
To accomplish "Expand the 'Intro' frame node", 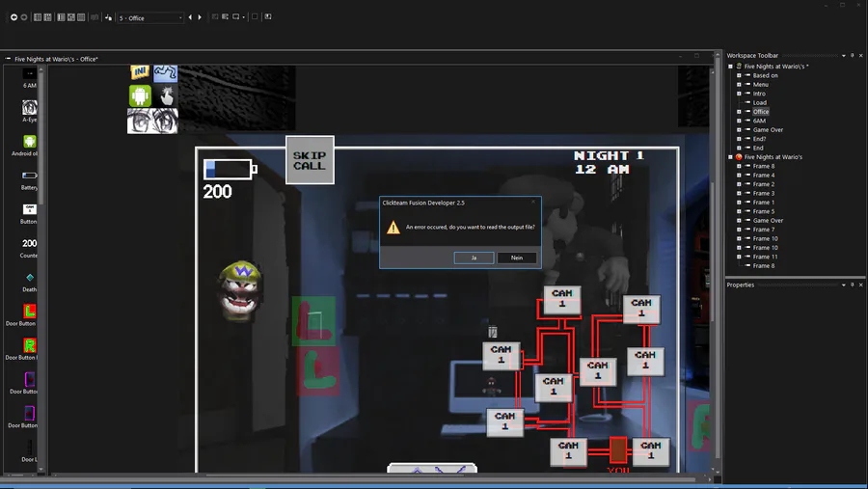I will (x=739, y=94).
